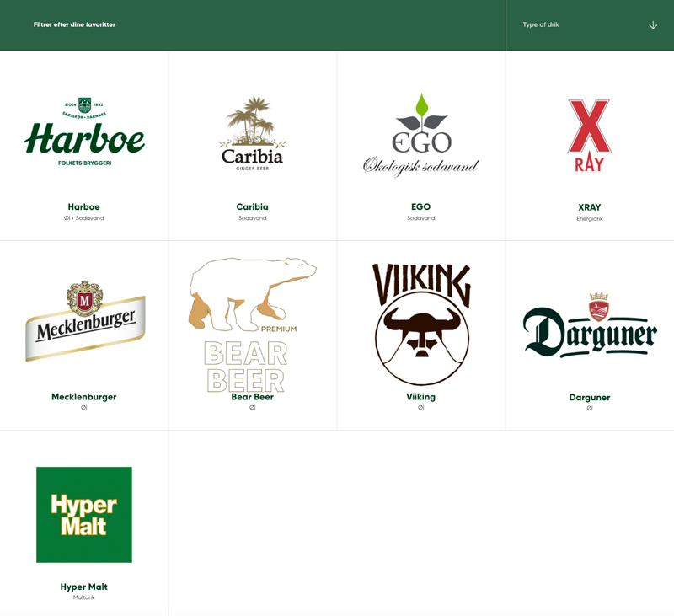Viewport: 674px width, 616px height.
Task: Open the Darguner product page link
Action: click(590, 397)
